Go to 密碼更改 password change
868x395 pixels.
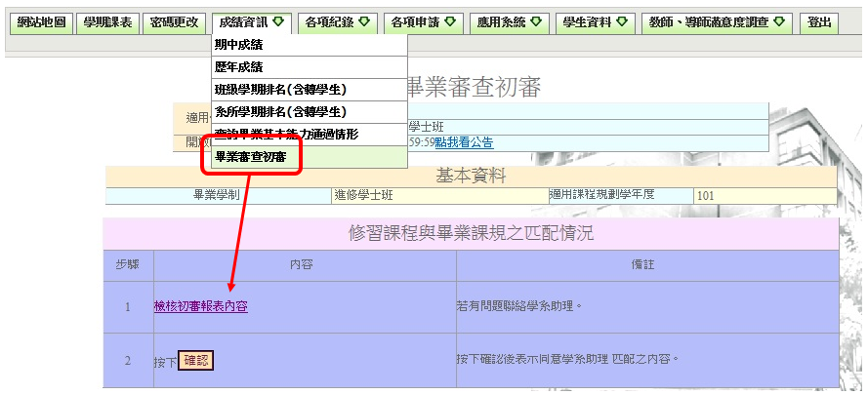[x=174, y=22]
